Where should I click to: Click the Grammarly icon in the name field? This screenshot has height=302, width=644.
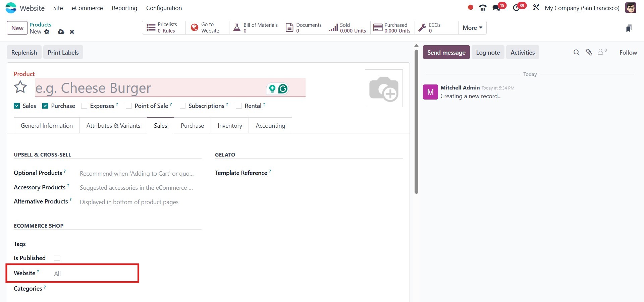283,88
